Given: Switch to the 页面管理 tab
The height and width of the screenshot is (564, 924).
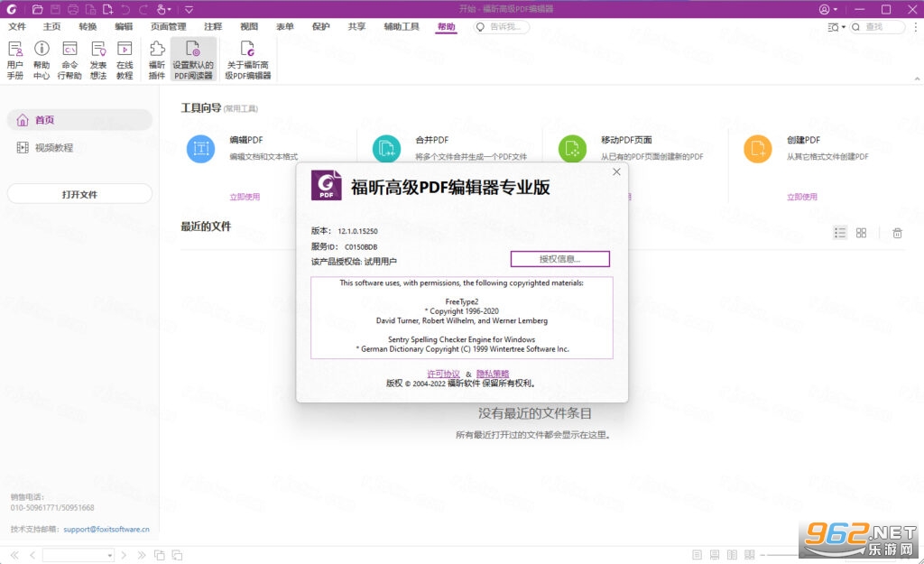Looking at the screenshot, I should point(169,26).
